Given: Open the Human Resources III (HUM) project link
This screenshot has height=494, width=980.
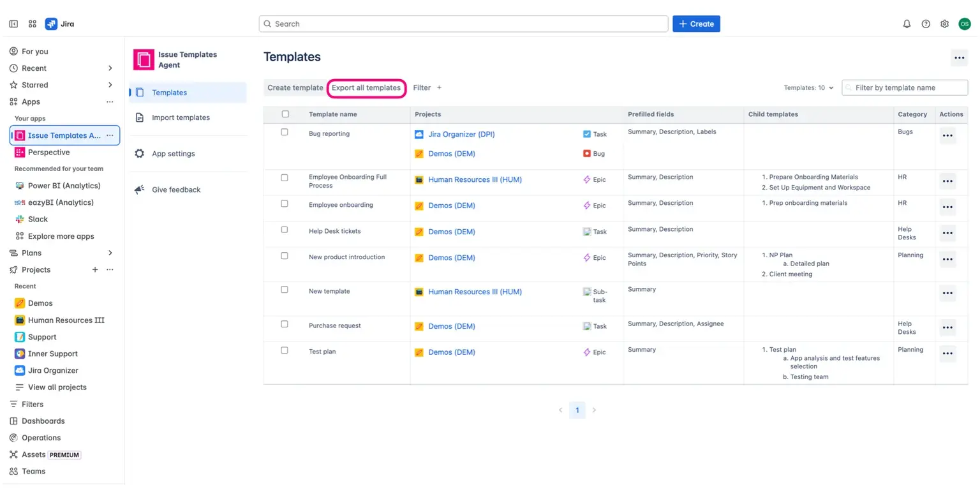Looking at the screenshot, I should pos(475,179).
